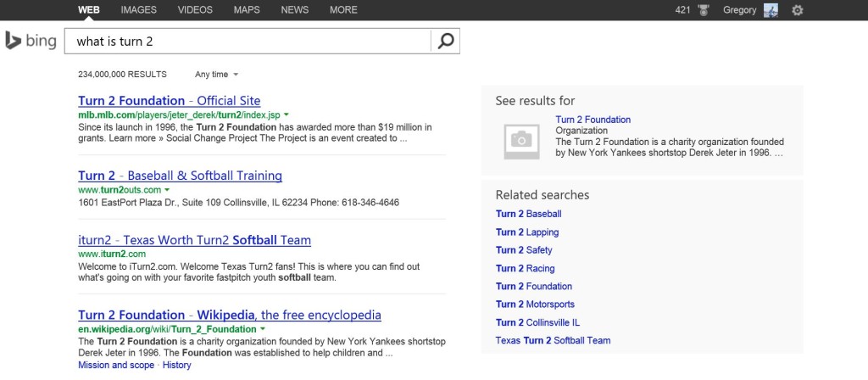Image resolution: width=868 pixels, height=380 pixels.
Task: Expand arrow next to www.turn2outs.com URL
Action: [167, 190]
